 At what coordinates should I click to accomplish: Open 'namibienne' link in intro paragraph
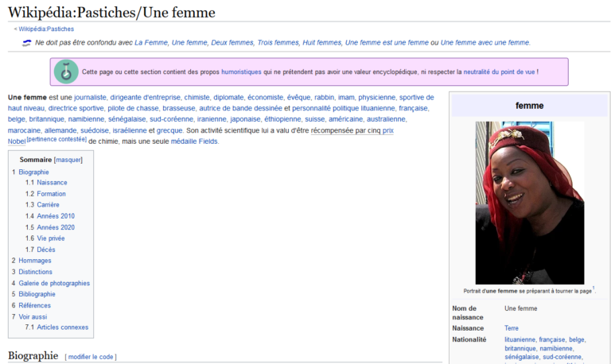click(86, 119)
